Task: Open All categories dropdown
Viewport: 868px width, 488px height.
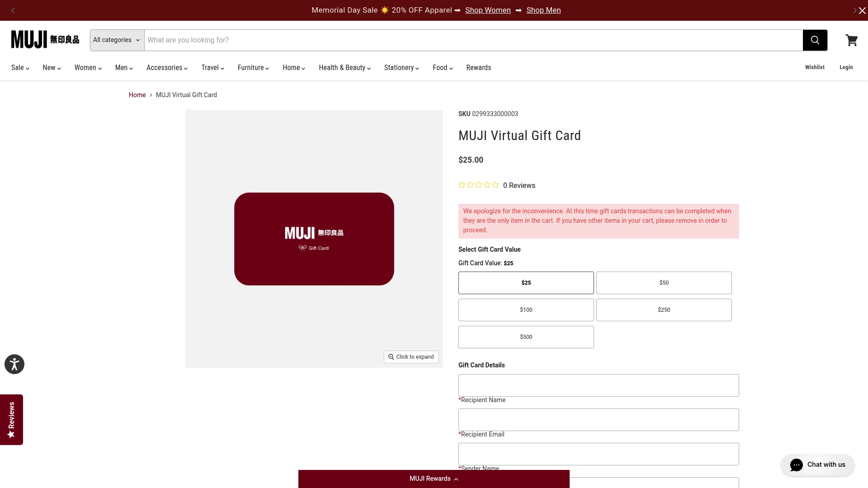Action: click(117, 40)
